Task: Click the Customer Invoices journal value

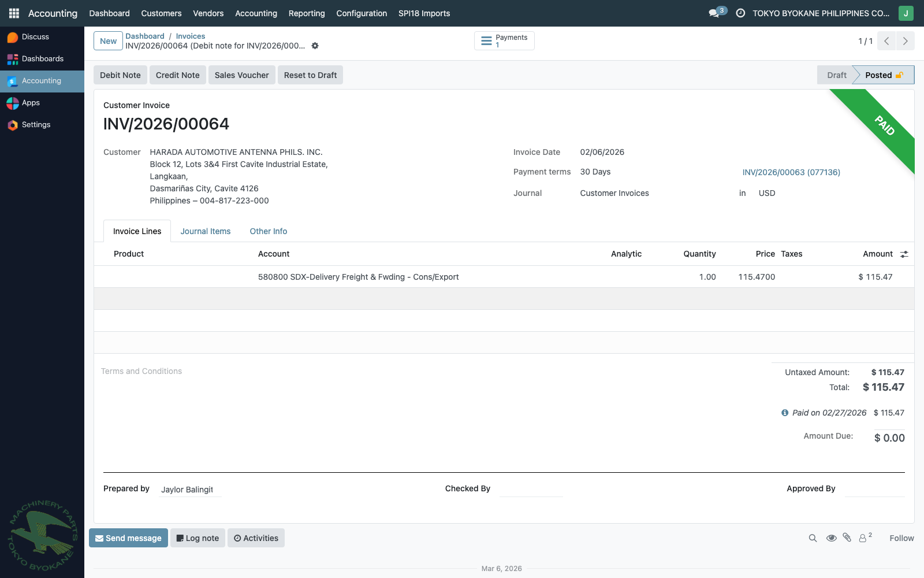Action: pyautogui.click(x=614, y=193)
